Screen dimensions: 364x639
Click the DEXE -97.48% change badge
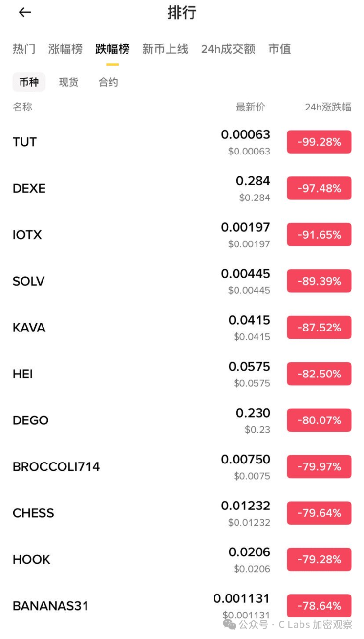(319, 188)
